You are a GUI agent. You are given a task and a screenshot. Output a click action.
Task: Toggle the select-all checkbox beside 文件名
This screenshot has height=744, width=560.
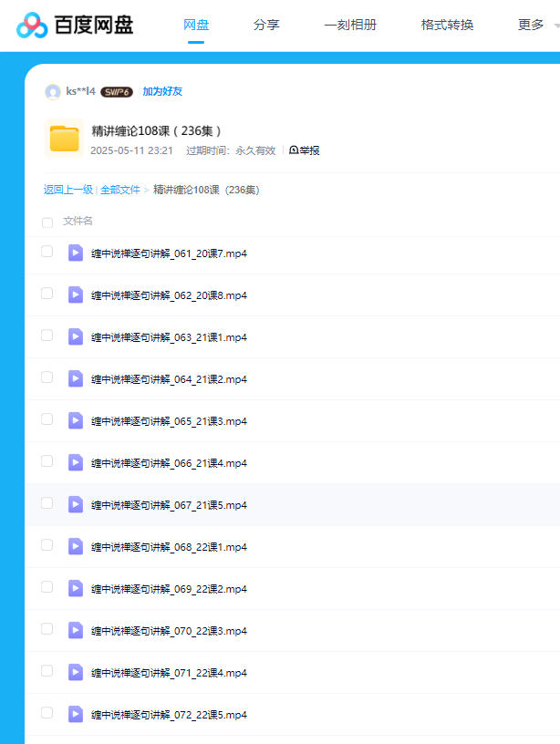coord(47,222)
